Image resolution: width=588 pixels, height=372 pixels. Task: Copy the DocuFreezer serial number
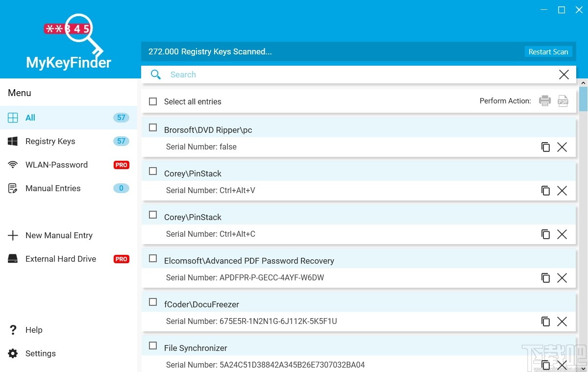point(546,321)
